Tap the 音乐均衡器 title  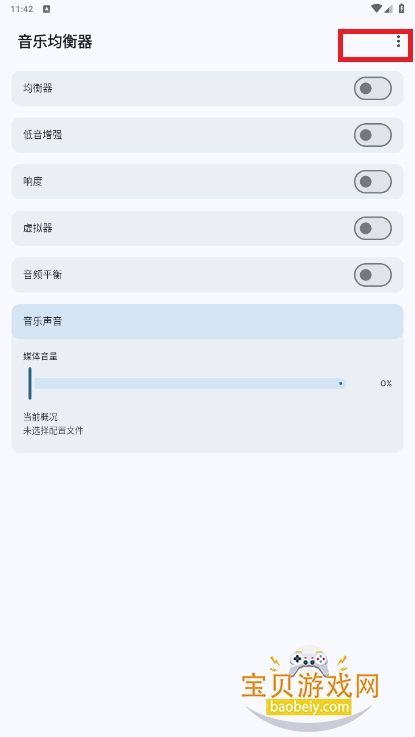[55, 42]
